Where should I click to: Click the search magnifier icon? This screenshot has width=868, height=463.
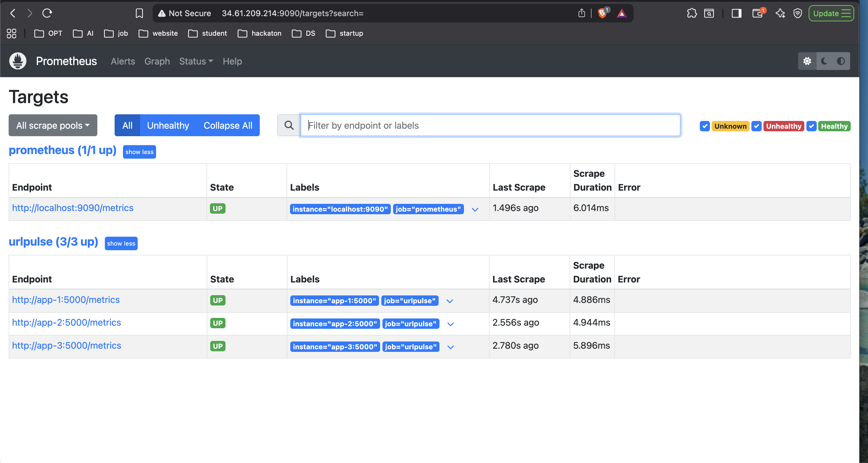[289, 125]
